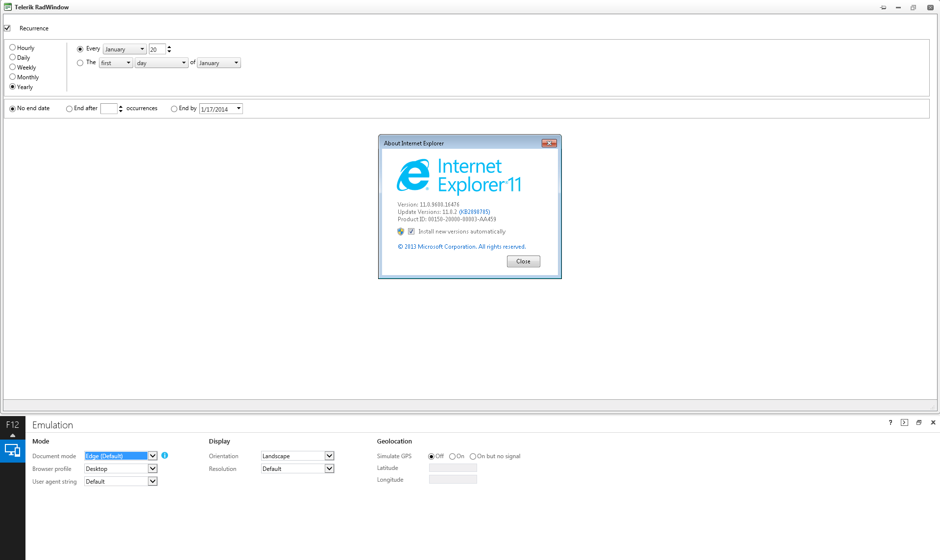Decrease the End after occurrences count
The image size is (940, 560).
pyautogui.click(x=121, y=111)
